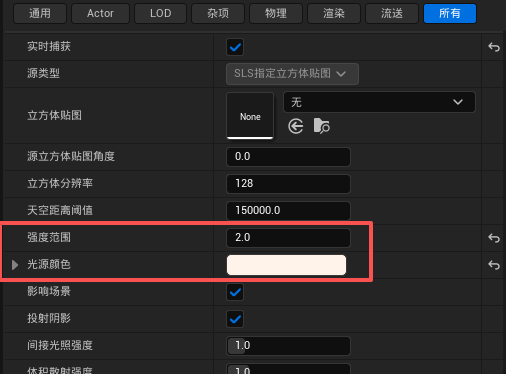Click the 天空距离阈值 150000.0 input field
Image resolution: width=506 pixels, height=374 pixels.
(288, 211)
